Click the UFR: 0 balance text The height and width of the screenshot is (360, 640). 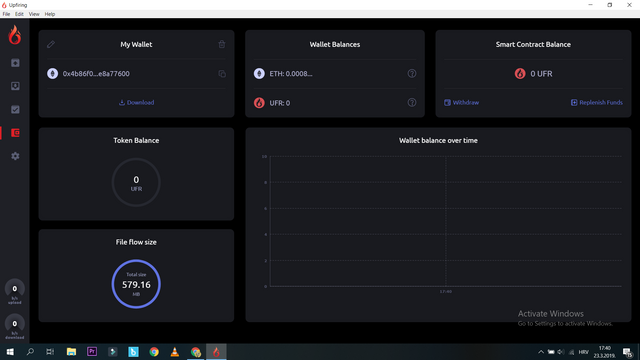coord(280,103)
